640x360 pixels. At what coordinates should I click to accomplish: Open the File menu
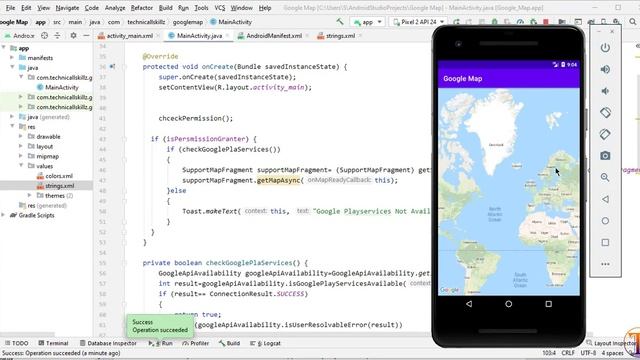[x=10, y=8]
